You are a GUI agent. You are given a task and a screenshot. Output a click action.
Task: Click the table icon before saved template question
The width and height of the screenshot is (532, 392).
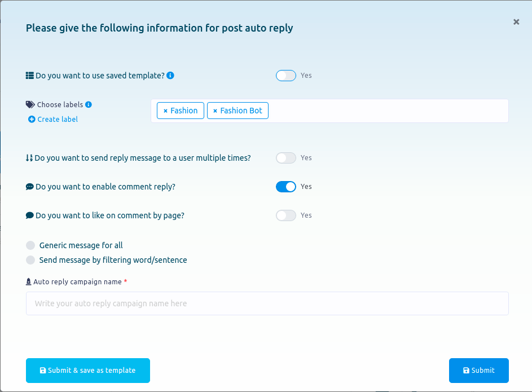pyautogui.click(x=30, y=76)
